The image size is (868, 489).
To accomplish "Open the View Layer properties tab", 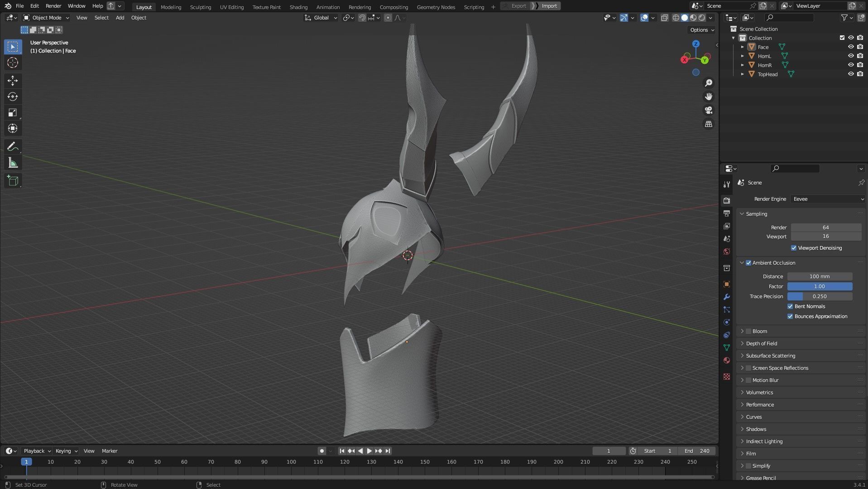I will pyautogui.click(x=727, y=226).
